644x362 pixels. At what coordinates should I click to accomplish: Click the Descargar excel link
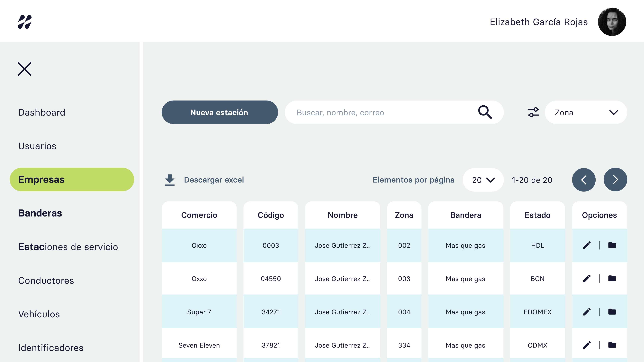pos(214,180)
